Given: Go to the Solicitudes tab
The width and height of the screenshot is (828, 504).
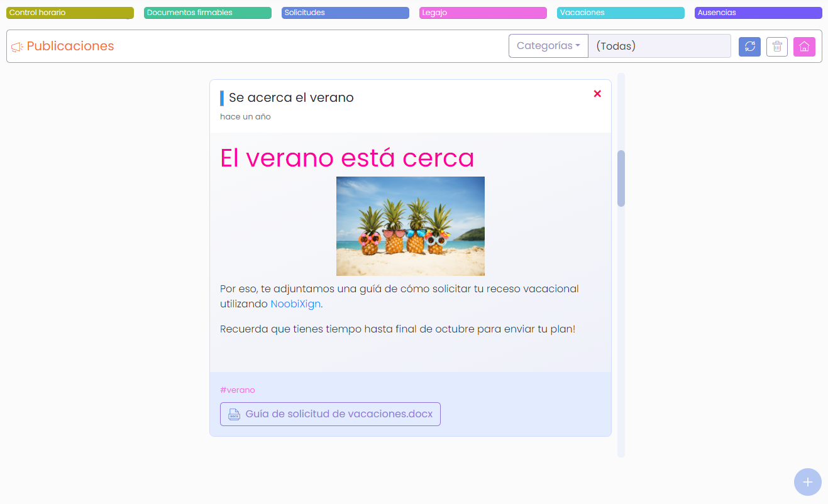Looking at the screenshot, I should (345, 12).
